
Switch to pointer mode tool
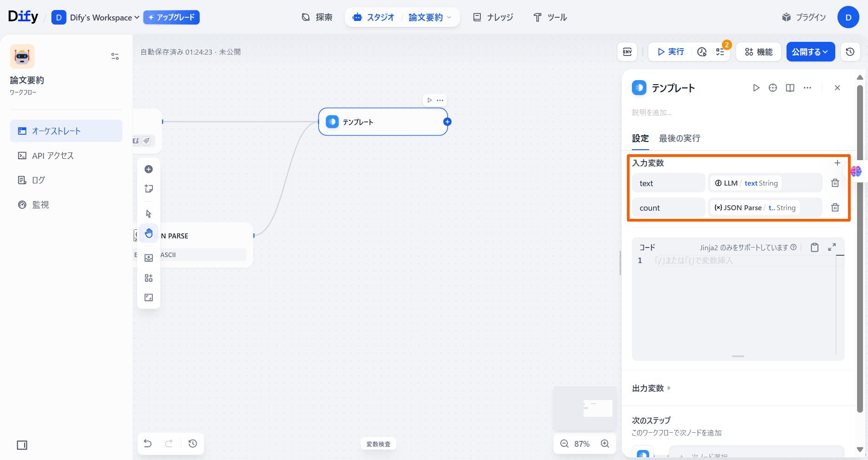tap(149, 214)
